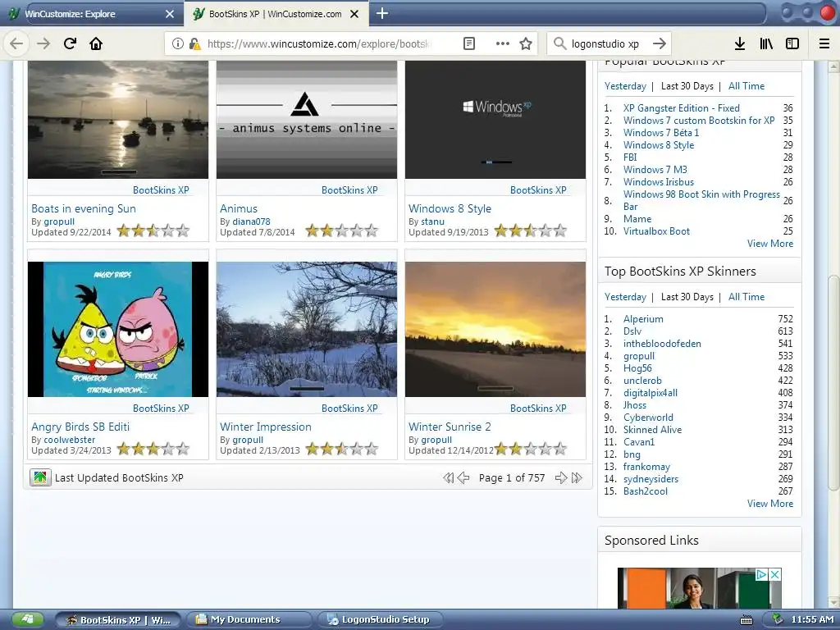
Task: Click the keyboard icon in system tray
Action: (x=746, y=620)
